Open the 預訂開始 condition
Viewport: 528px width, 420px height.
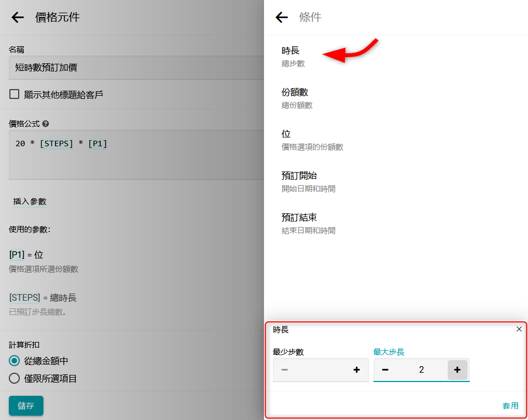pos(299,181)
